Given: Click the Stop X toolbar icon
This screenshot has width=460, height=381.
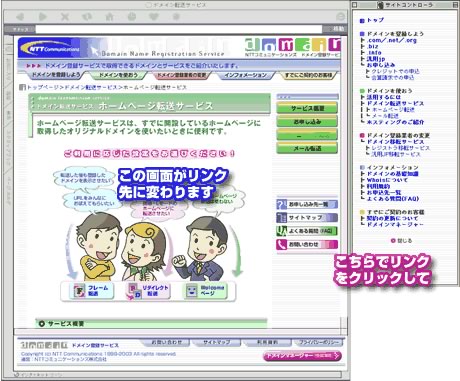Looking at the screenshot, I should [x=65, y=16].
